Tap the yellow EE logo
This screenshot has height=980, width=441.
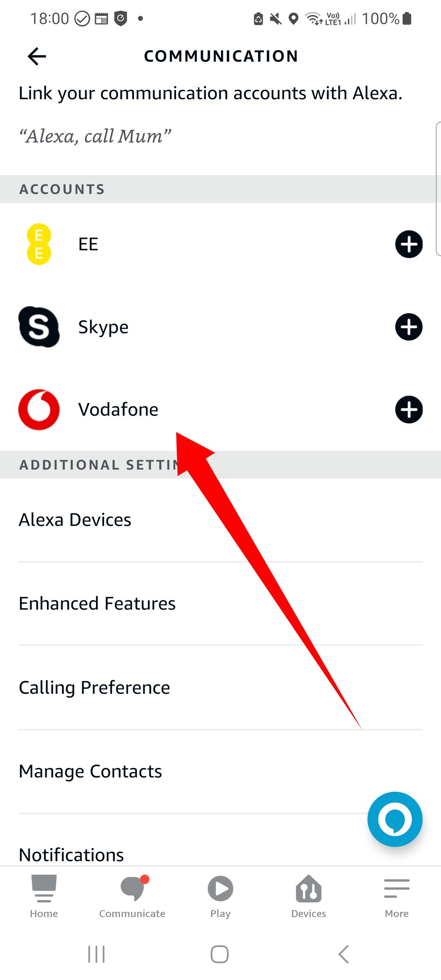pyautogui.click(x=39, y=244)
